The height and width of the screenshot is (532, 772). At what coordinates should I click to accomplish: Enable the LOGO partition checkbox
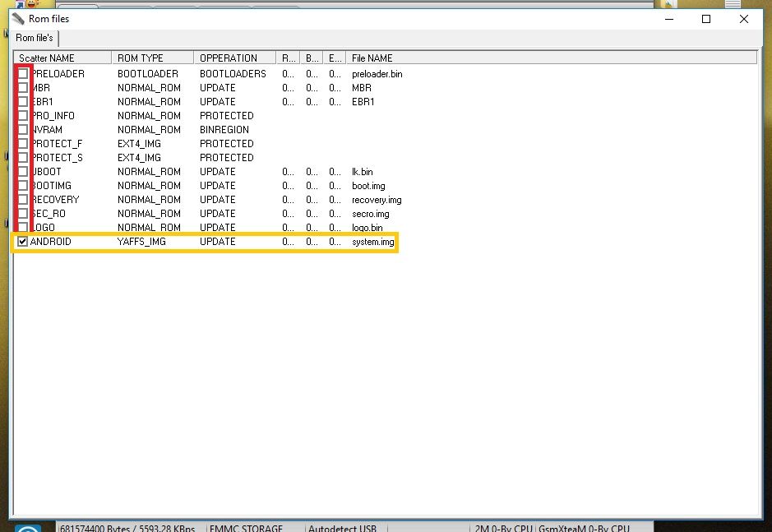[23, 228]
